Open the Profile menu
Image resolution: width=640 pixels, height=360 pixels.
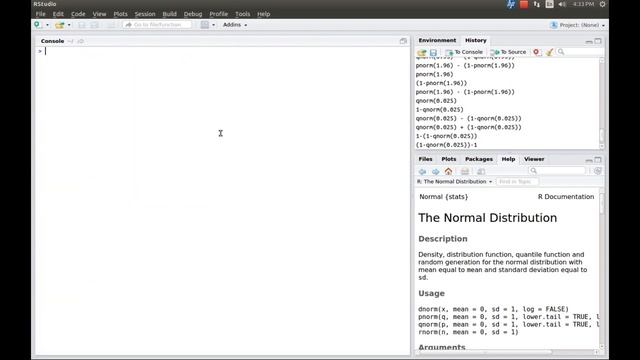pos(218,14)
